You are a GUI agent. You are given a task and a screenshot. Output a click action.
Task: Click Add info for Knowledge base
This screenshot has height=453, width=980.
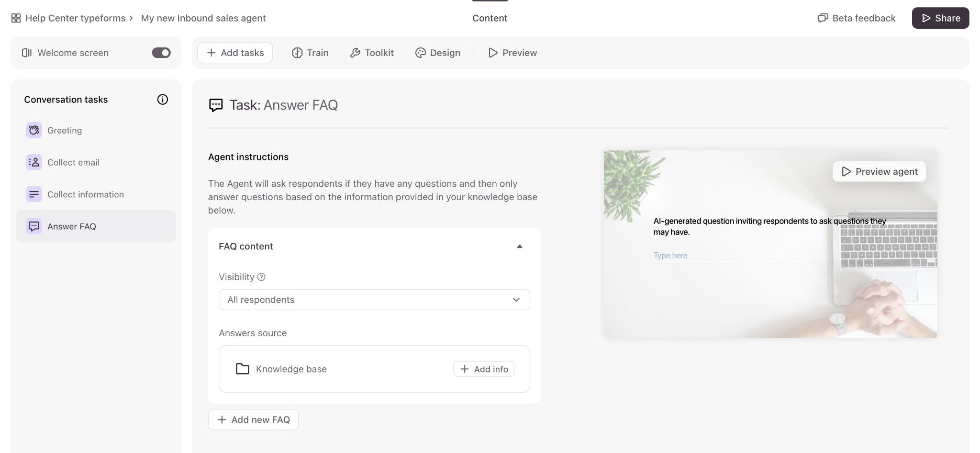(x=484, y=369)
